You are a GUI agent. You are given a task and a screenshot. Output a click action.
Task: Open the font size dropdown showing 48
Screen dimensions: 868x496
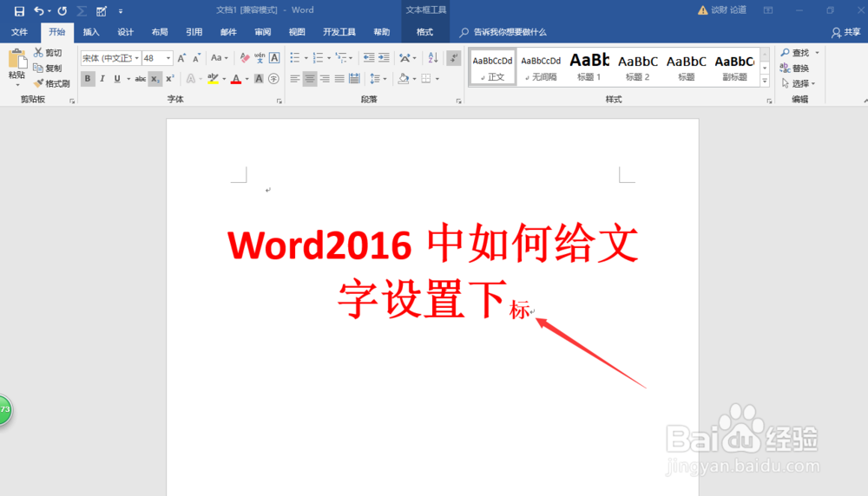pos(168,58)
